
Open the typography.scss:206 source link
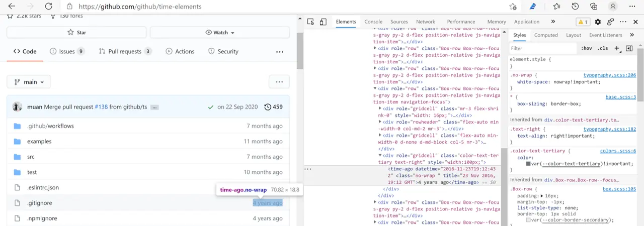point(610,75)
